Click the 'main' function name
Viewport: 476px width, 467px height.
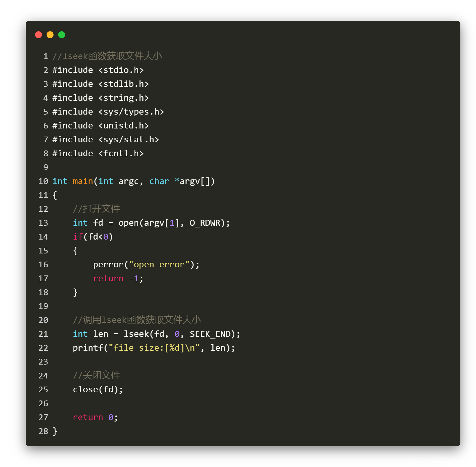tap(83, 181)
